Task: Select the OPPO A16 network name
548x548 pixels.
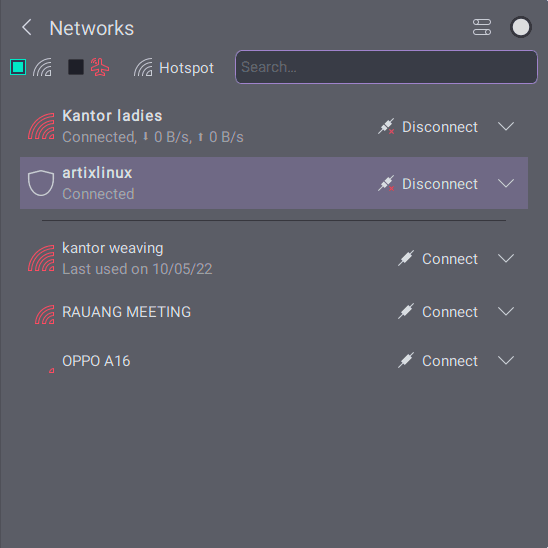Action: 96,361
